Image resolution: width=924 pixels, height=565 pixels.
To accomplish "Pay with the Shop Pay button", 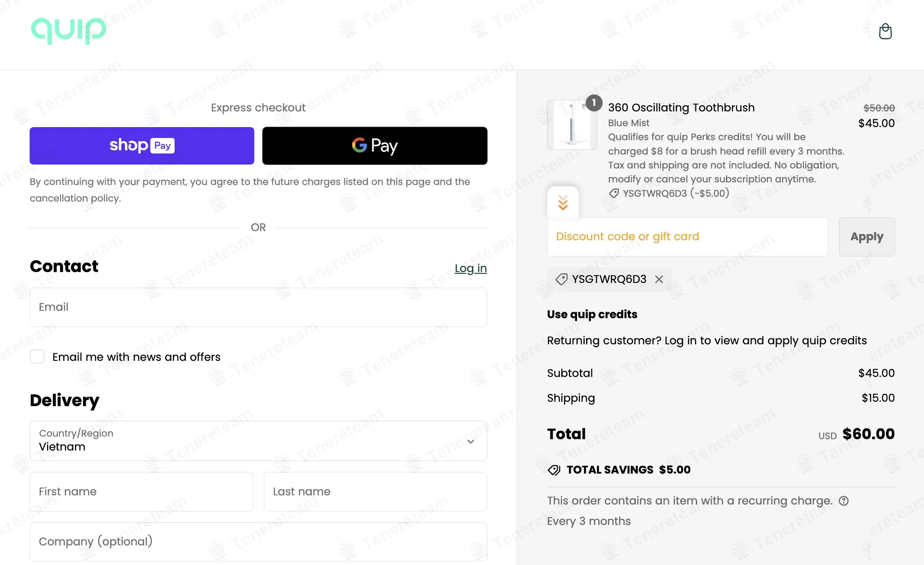I will click(142, 146).
